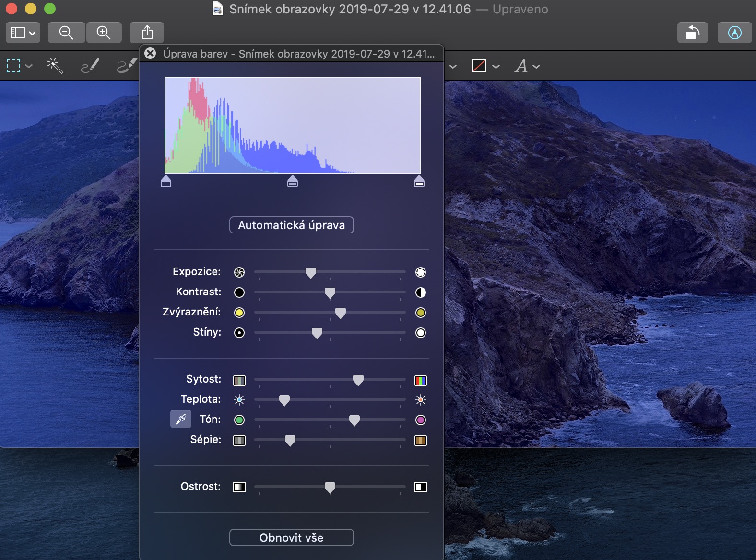Click the Stíny maximum white icon
Screen dimensions: 756x560
click(421, 333)
